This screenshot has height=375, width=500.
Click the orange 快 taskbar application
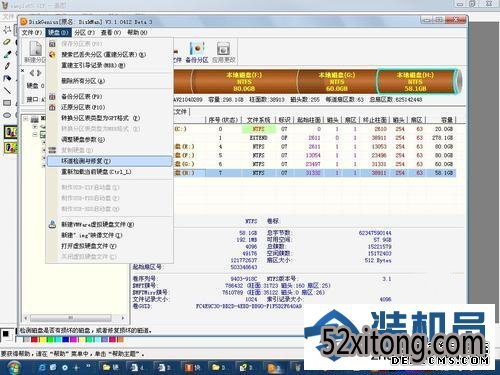click(x=193, y=367)
